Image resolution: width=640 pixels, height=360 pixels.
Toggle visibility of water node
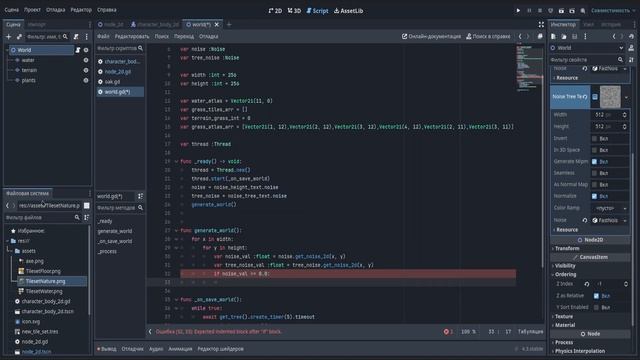(x=86, y=60)
